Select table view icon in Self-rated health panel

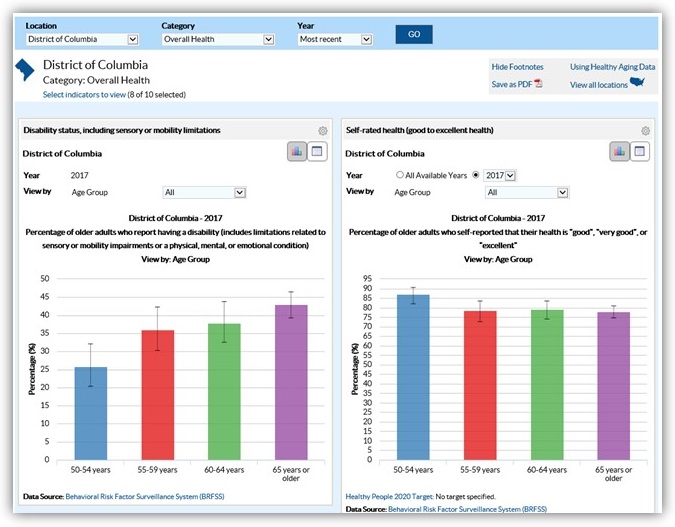(640, 152)
